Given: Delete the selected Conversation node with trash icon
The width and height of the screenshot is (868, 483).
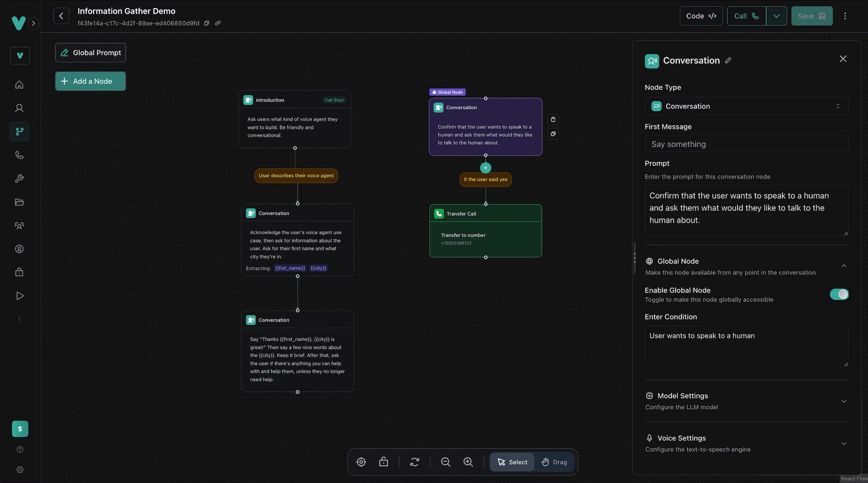Looking at the screenshot, I should point(553,120).
